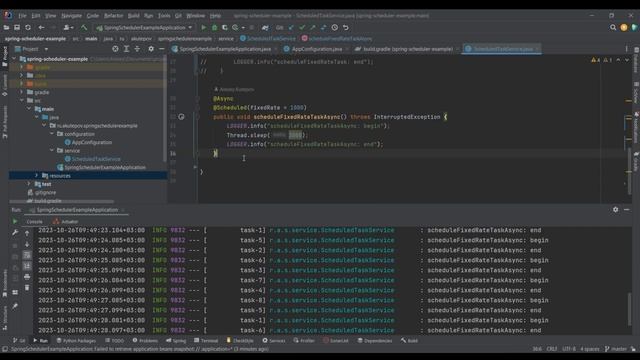Image resolution: width=640 pixels, height=360 pixels.
Task: Build the project with the hammer icon
Action: tap(84, 27)
